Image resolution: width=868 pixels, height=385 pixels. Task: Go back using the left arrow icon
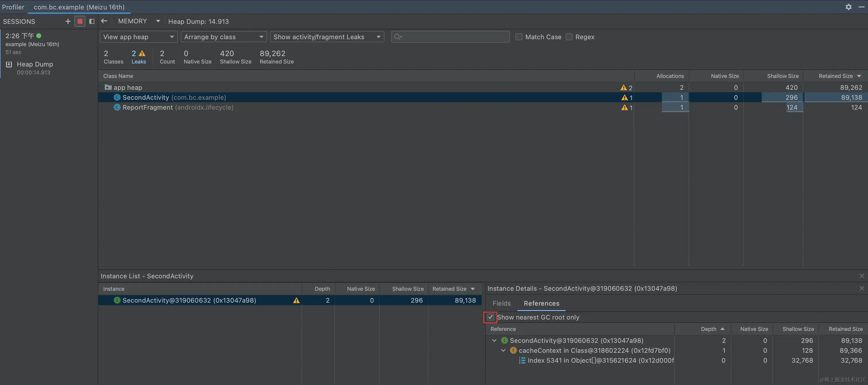(x=104, y=21)
